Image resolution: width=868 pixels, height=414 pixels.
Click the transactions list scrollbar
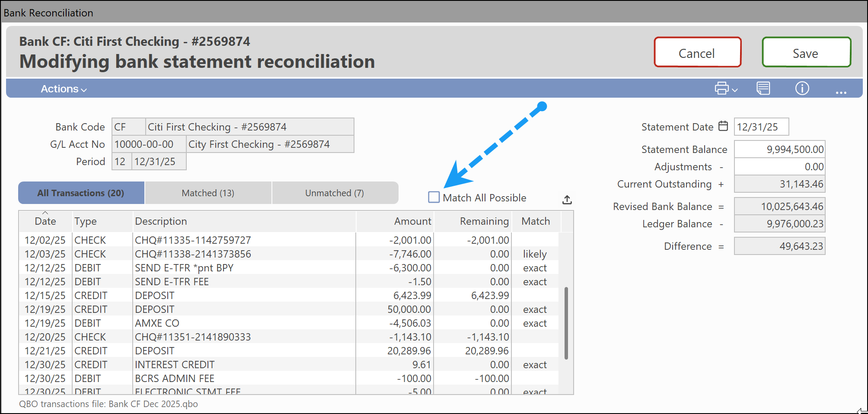(566, 323)
